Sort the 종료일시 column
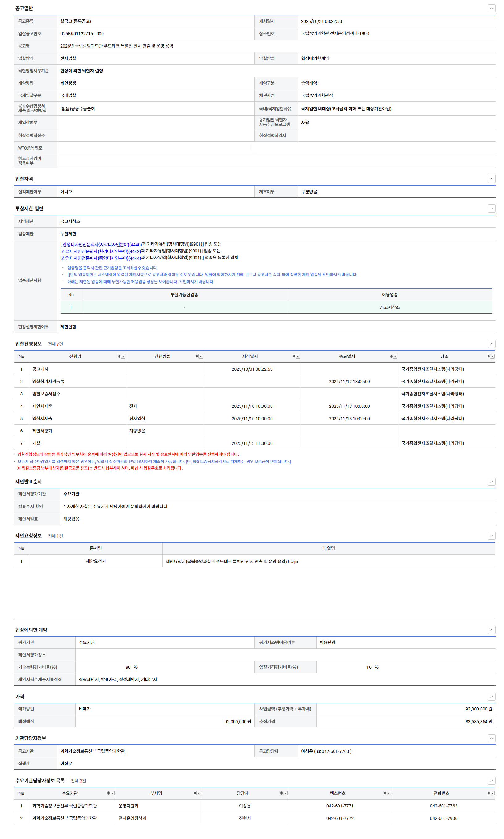The width and height of the screenshot is (504, 839). pos(391,356)
